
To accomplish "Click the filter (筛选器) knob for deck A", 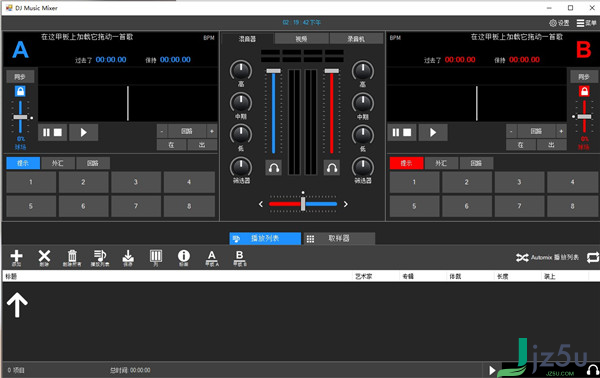I will pyautogui.click(x=241, y=167).
